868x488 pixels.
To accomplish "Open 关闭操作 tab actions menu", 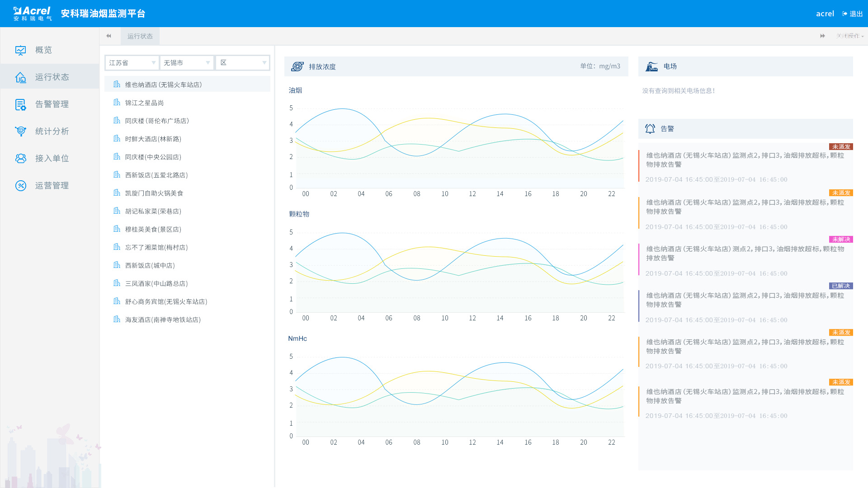I will click(849, 36).
